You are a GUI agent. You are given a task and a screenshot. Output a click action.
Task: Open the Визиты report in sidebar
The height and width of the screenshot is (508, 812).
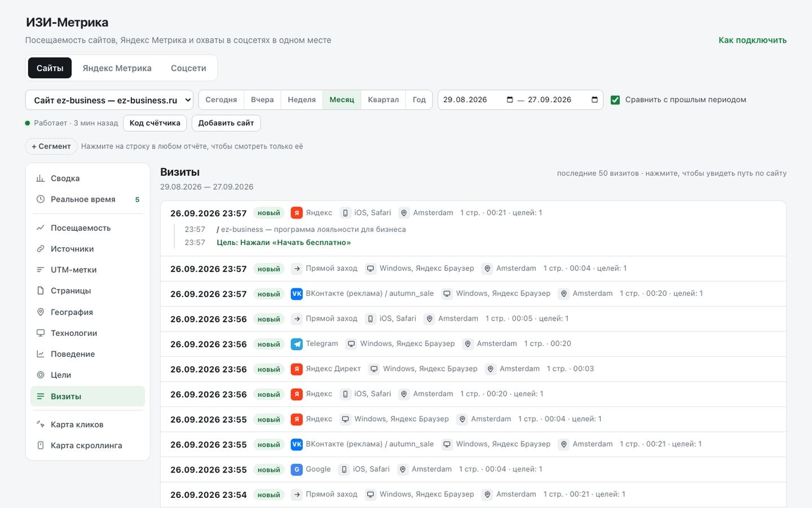coord(87,396)
